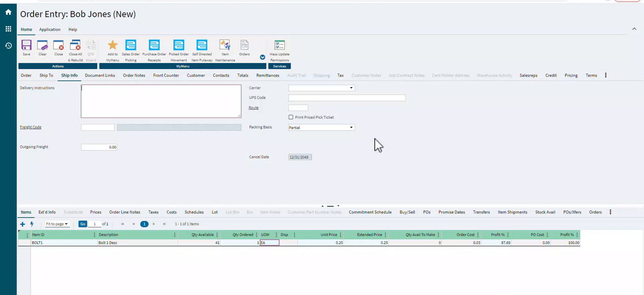Click the Route input box
This screenshot has width=644, height=295.
coord(298,108)
